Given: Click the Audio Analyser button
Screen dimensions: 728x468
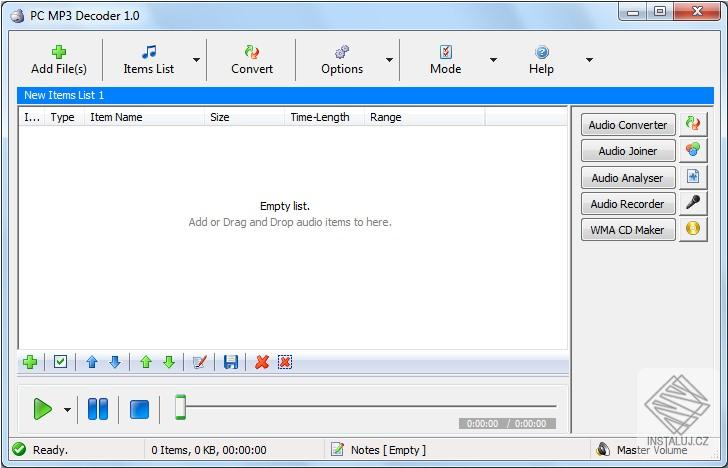Looking at the screenshot, I should pyautogui.click(x=628, y=178).
